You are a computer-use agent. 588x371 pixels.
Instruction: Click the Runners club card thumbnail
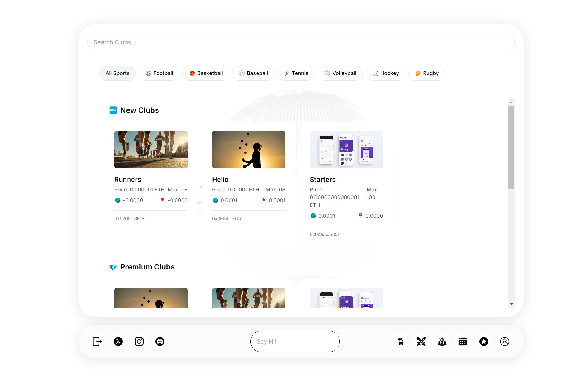pyautogui.click(x=151, y=150)
